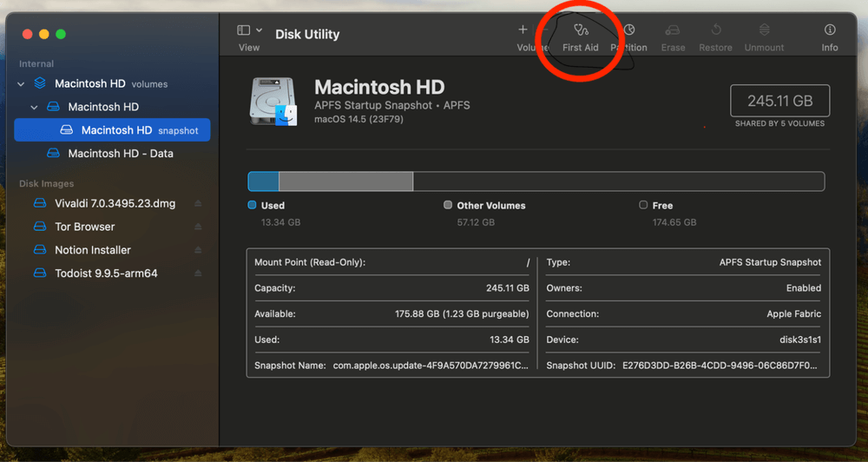This screenshot has height=462, width=868.
Task: Eject the Tor Browser disk image
Action: 198,227
